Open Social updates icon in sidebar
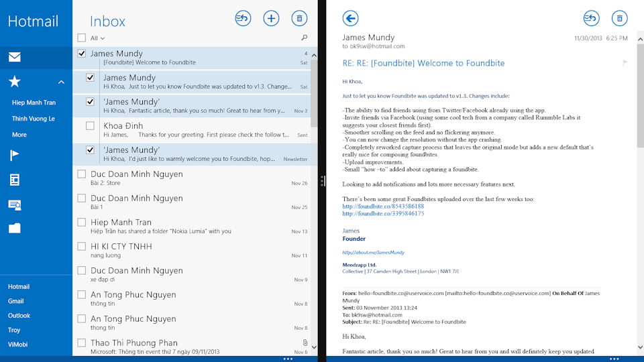The image size is (644, 362). pos(15,204)
